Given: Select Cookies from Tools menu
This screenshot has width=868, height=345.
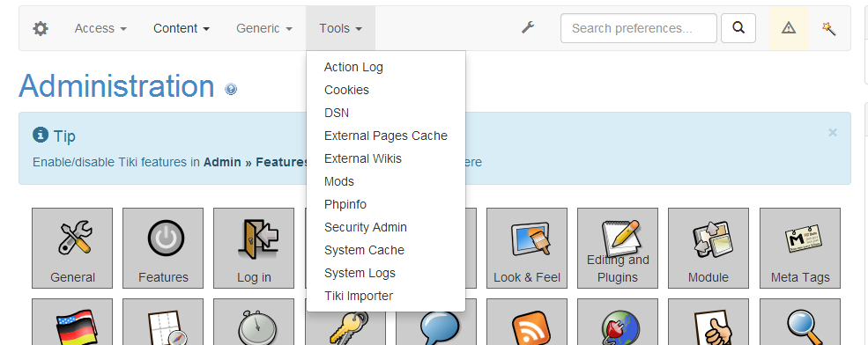Looking at the screenshot, I should point(386,90).
